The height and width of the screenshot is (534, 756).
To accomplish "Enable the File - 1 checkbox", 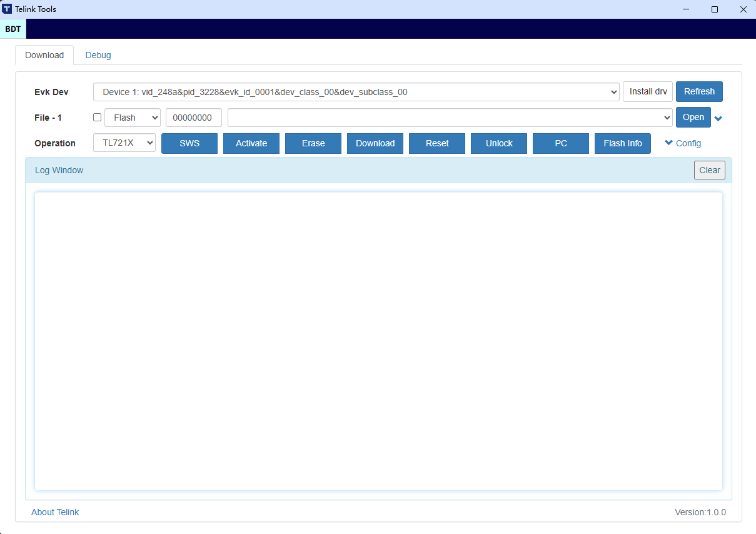I will [x=97, y=117].
